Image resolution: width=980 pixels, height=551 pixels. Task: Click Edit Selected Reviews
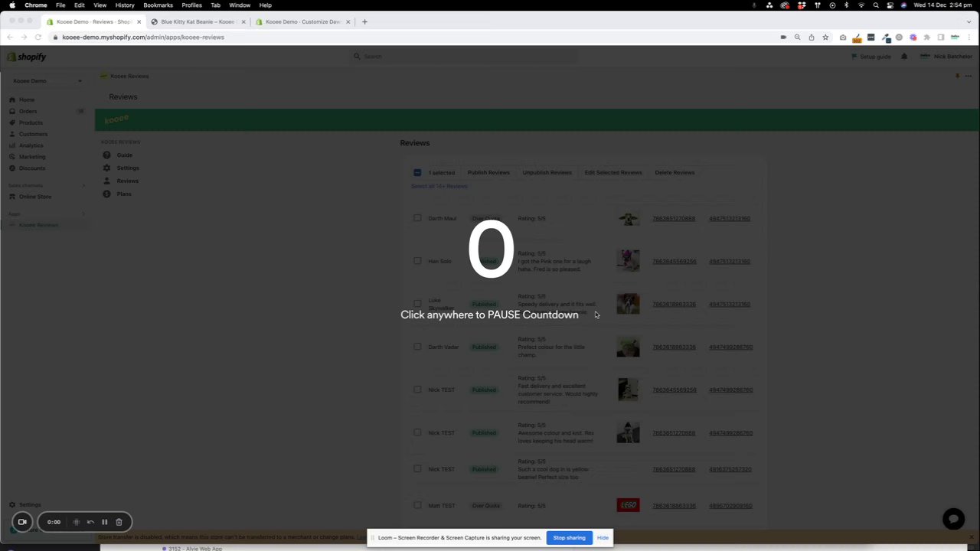tap(613, 173)
